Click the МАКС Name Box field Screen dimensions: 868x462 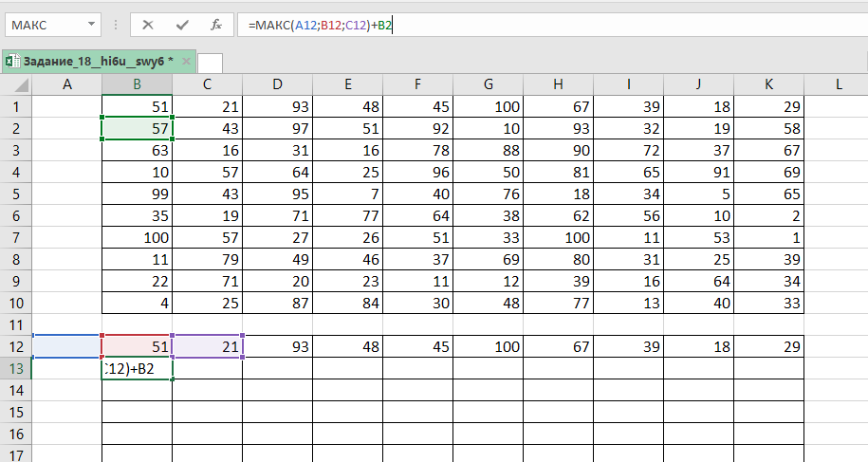pyautogui.click(x=43, y=25)
